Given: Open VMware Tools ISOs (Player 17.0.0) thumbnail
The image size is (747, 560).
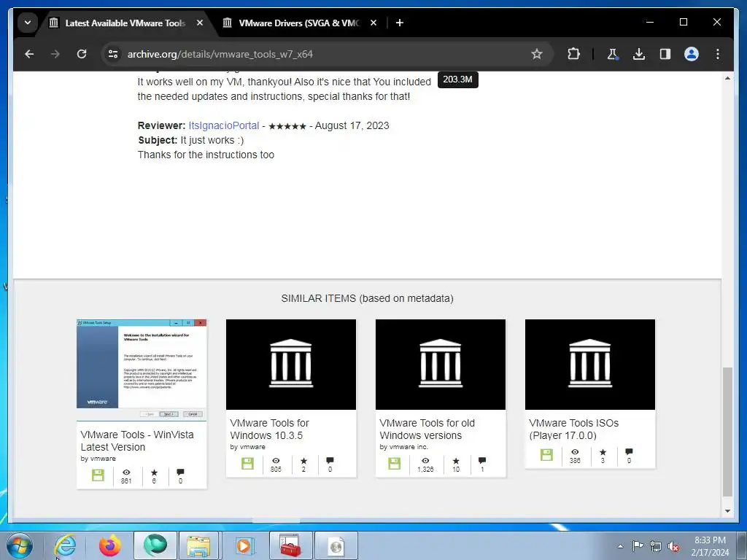Looking at the screenshot, I should 590,365.
